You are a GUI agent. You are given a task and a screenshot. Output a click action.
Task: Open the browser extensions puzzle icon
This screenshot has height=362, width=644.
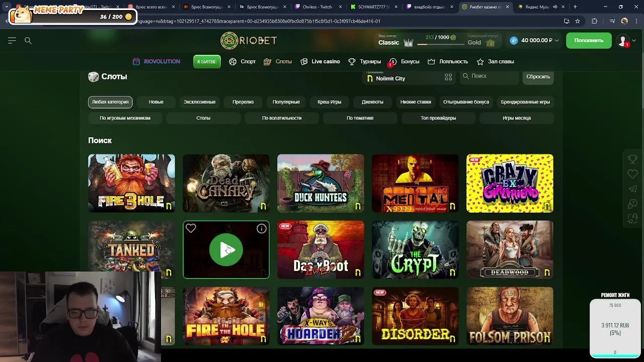pos(595,21)
